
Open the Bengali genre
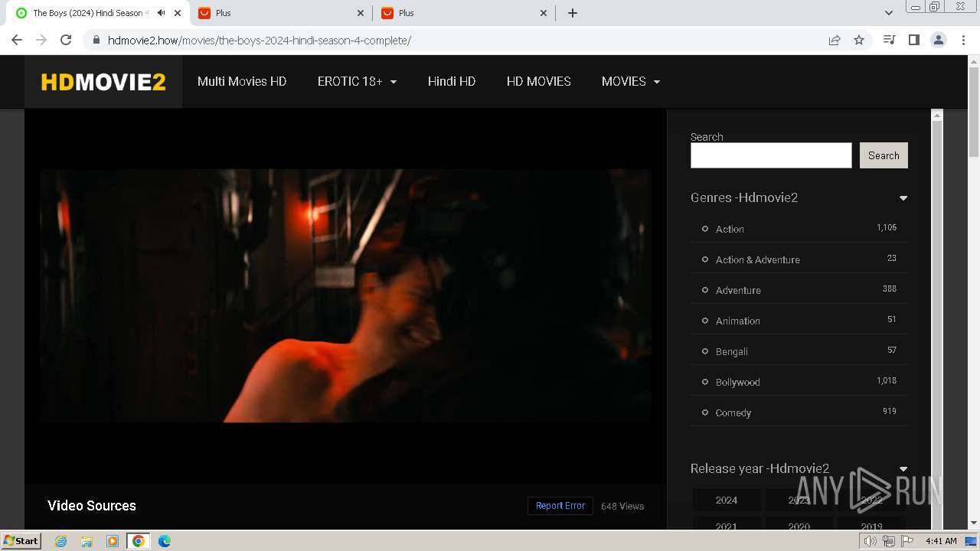(732, 351)
